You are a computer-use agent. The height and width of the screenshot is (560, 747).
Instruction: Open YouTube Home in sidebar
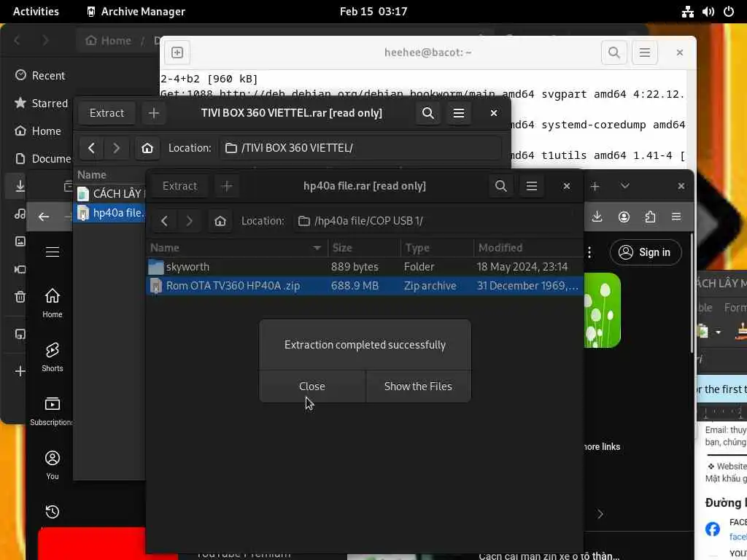52,303
